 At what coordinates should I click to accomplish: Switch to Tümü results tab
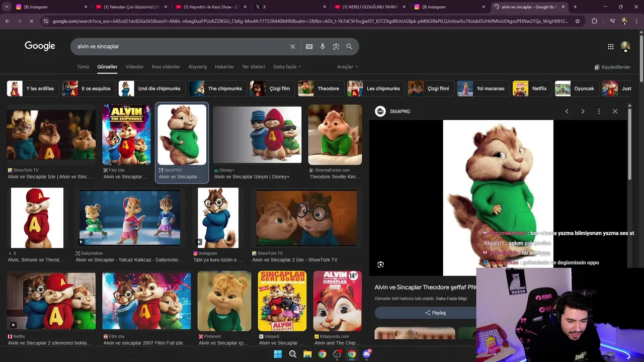coord(83,67)
